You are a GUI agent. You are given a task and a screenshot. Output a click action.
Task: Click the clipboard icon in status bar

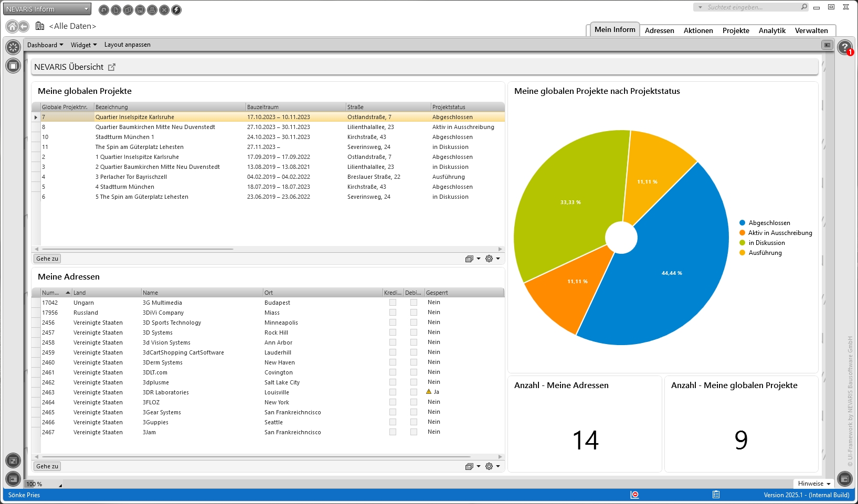(x=716, y=495)
